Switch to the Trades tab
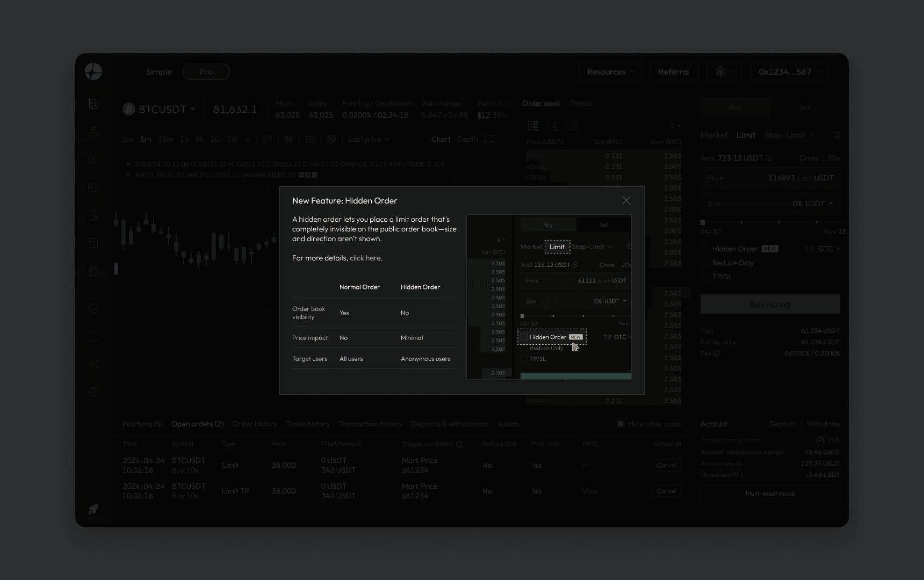Viewport: 924px width, 580px height. (581, 103)
